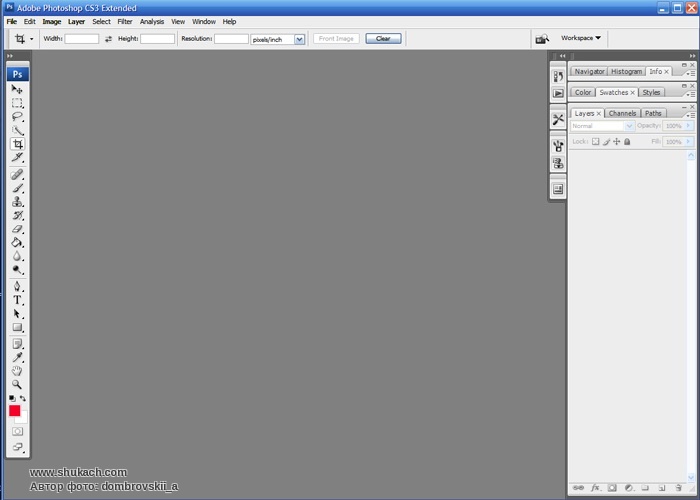
Task: Select the Move tool
Action: [17, 90]
